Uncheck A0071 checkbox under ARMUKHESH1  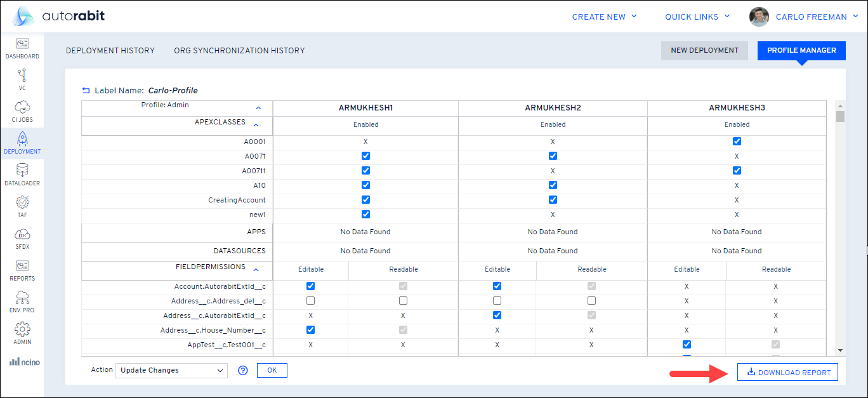point(365,156)
